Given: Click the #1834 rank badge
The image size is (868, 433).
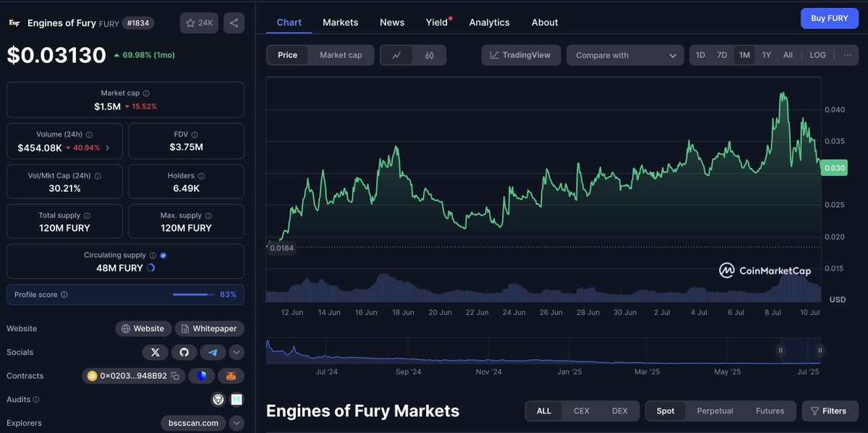Looking at the screenshot, I should pos(137,23).
